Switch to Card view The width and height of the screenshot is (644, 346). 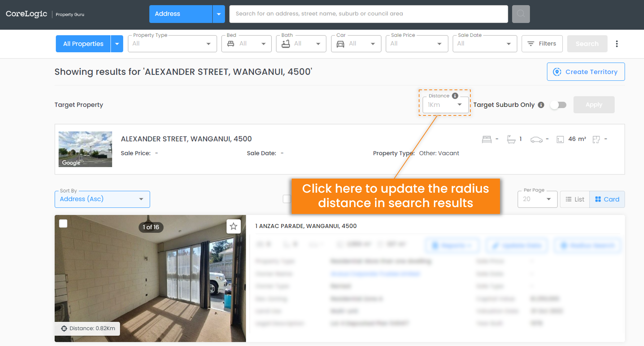(x=607, y=199)
